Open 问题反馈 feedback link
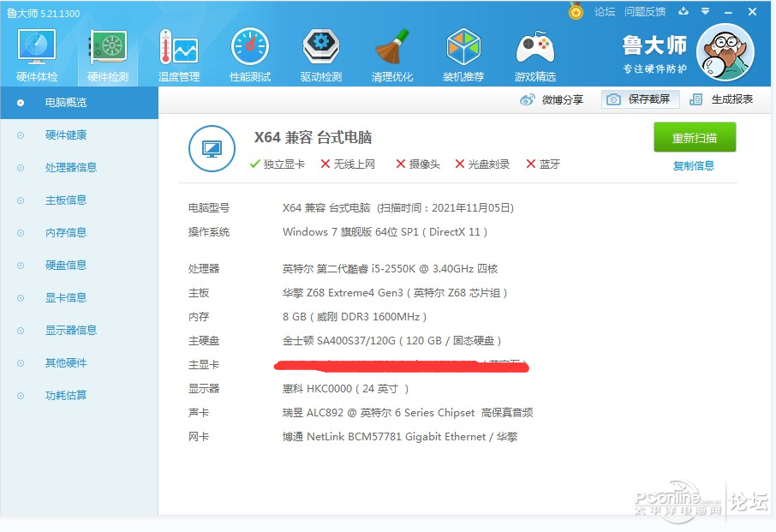The height and width of the screenshot is (532, 776). (x=645, y=11)
